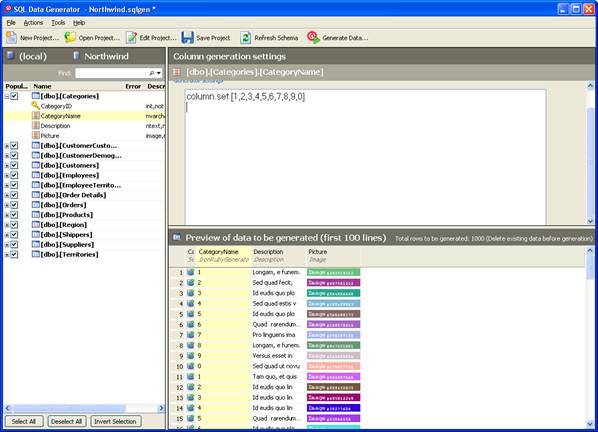Screen dimensions: 598x432
Task: Uncheck the [dbo].[CustomerCusto... populate checkbox
Action: click(x=14, y=146)
